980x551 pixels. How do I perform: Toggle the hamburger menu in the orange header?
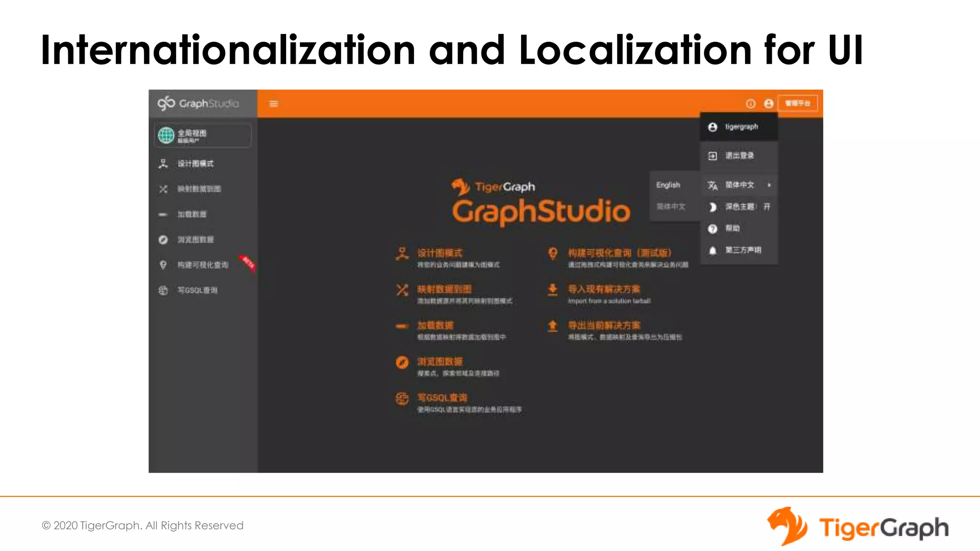click(274, 104)
